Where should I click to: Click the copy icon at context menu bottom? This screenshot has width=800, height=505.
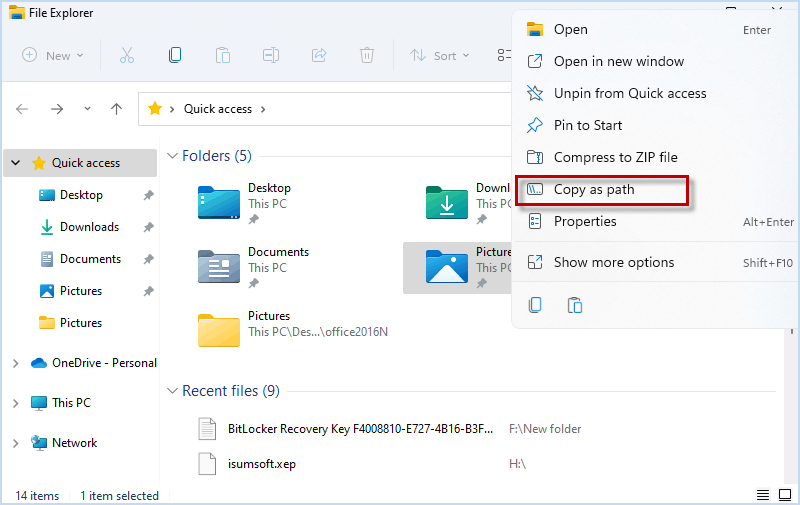(535, 305)
